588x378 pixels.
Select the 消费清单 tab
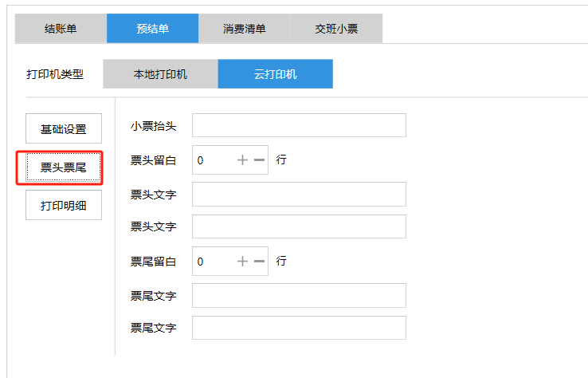[244, 29]
